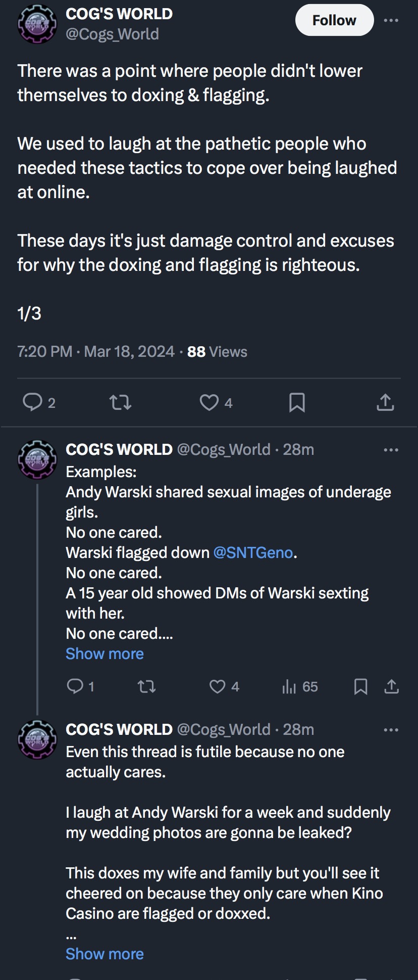Bookmark the main post

pyautogui.click(x=297, y=402)
